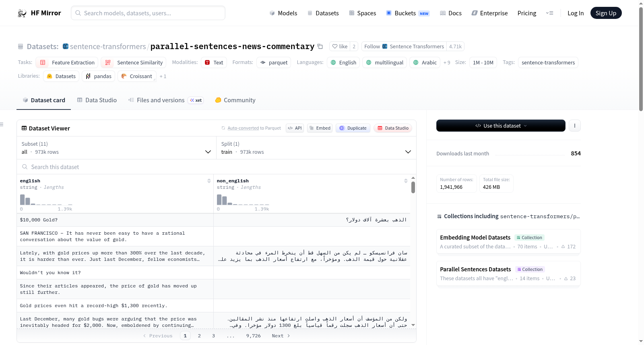
Task: Go to Models in top navigation
Action: click(x=283, y=13)
